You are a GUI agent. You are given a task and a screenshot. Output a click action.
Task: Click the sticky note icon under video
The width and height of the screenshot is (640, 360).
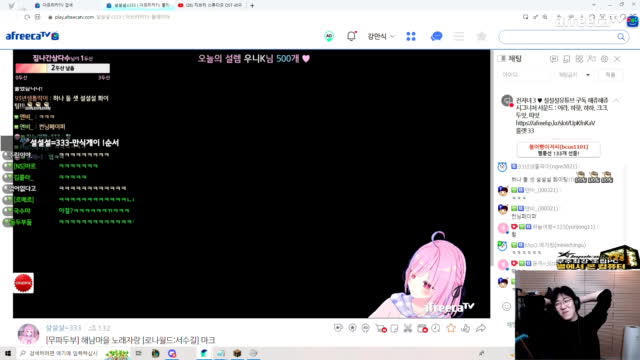click(x=394, y=328)
